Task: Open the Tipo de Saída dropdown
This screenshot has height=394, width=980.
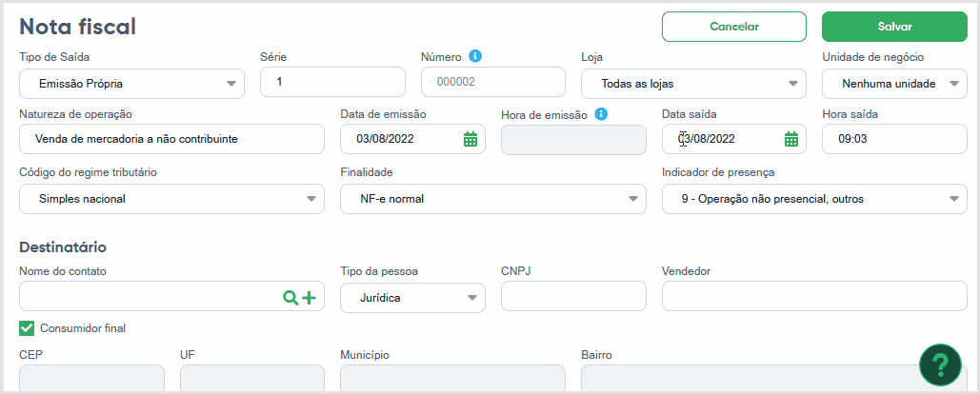Action: point(131,83)
